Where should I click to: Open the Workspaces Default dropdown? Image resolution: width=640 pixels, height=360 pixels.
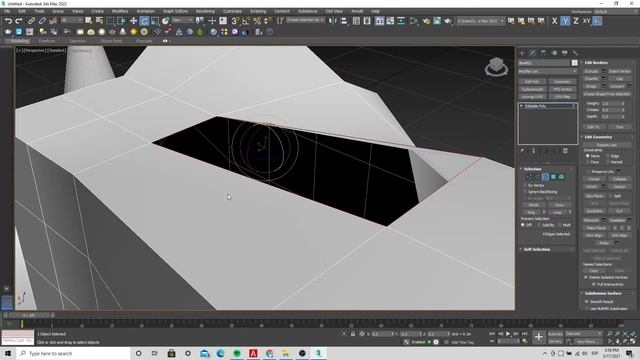pos(615,11)
